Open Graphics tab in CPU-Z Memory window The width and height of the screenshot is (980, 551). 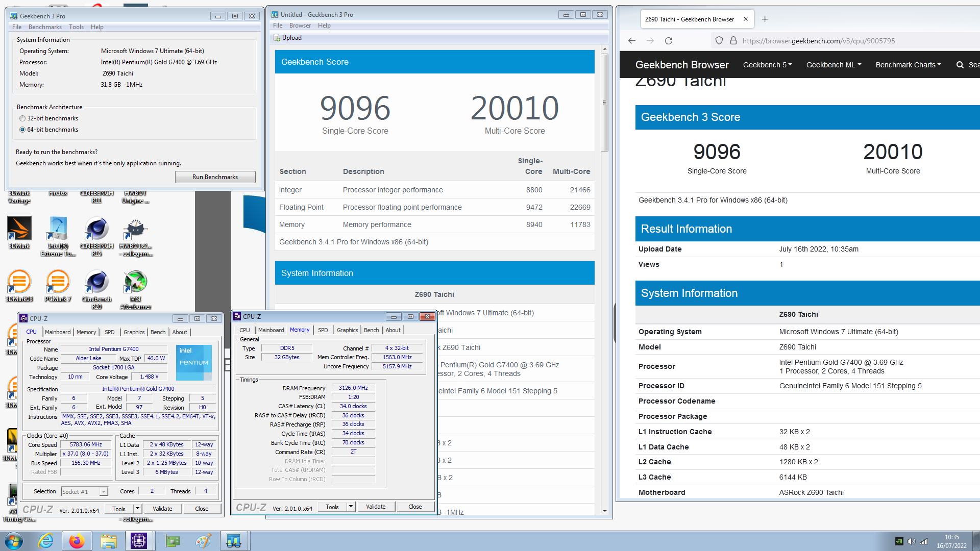[348, 330]
